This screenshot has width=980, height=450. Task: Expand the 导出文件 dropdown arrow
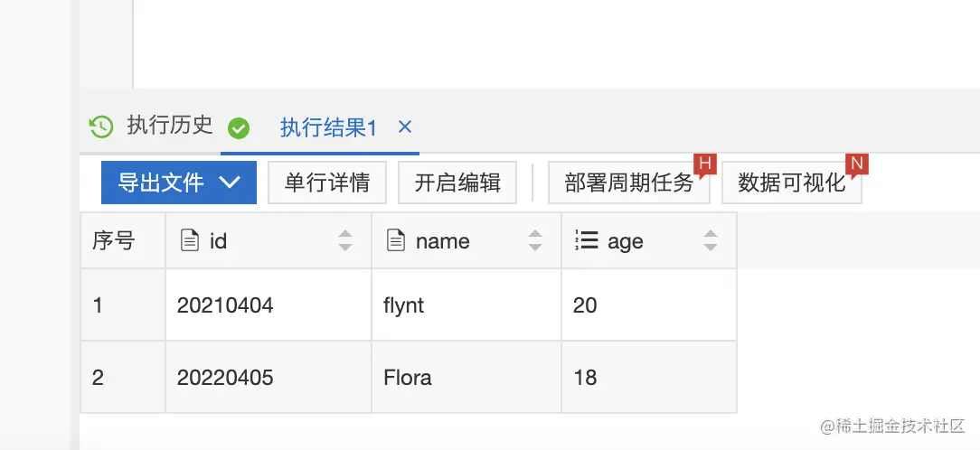tap(230, 183)
